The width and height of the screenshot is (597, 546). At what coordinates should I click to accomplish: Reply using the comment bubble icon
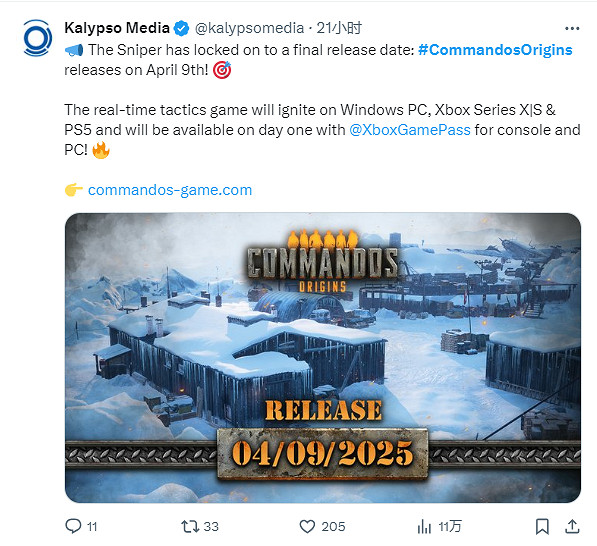point(73,526)
